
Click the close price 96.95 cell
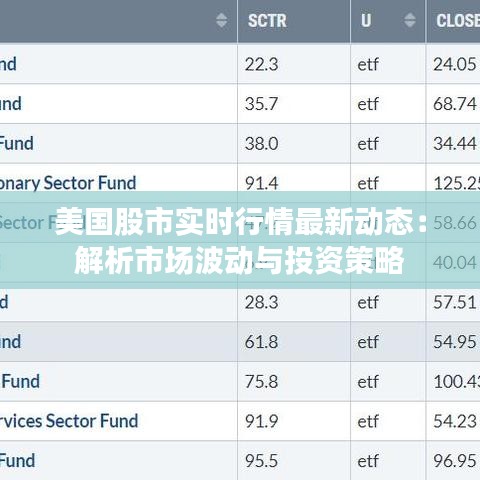click(x=453, y=461)
